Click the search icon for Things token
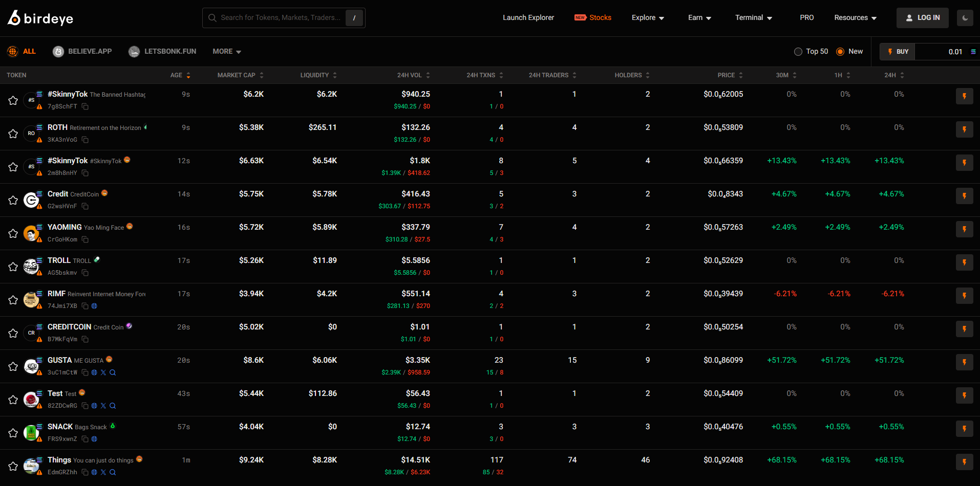980x486 pixels. click(113, 472)
